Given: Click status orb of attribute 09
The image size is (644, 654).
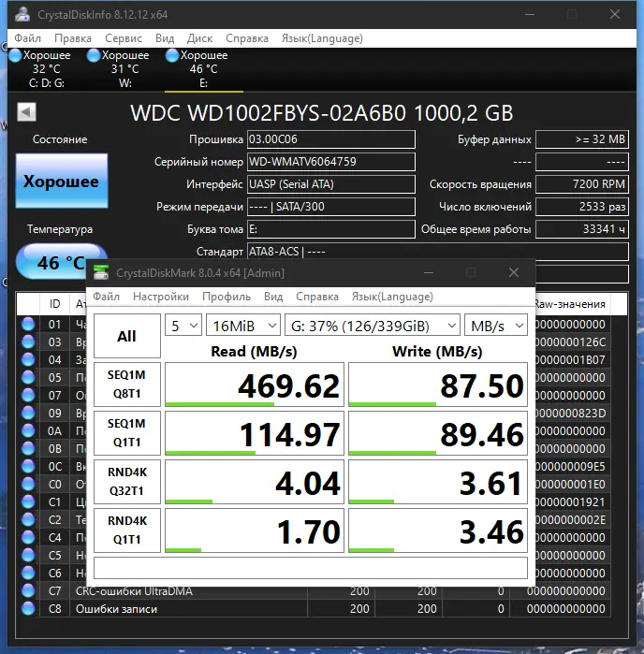Looking at the screenshot, I should pos(28,413).
